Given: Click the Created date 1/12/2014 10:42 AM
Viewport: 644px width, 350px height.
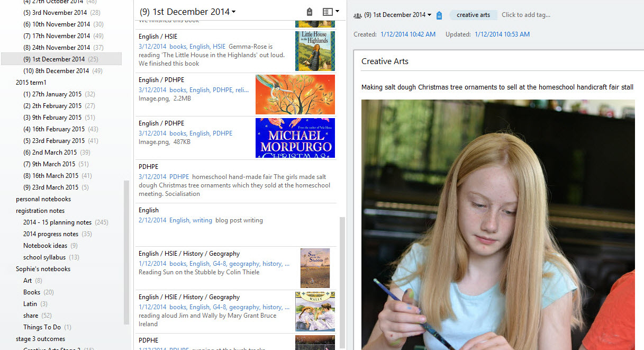Looking at the screenshot, I should [408, 34].
